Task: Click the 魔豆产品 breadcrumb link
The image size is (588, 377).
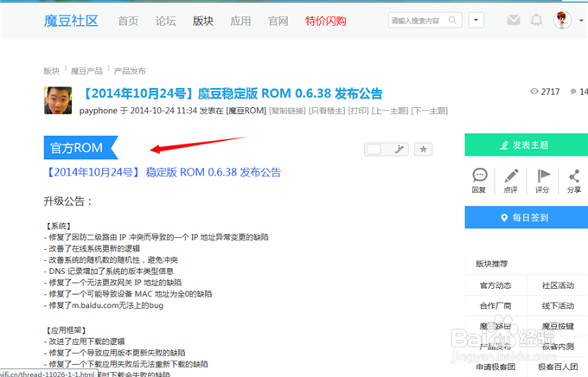Action: click(86, 71)
